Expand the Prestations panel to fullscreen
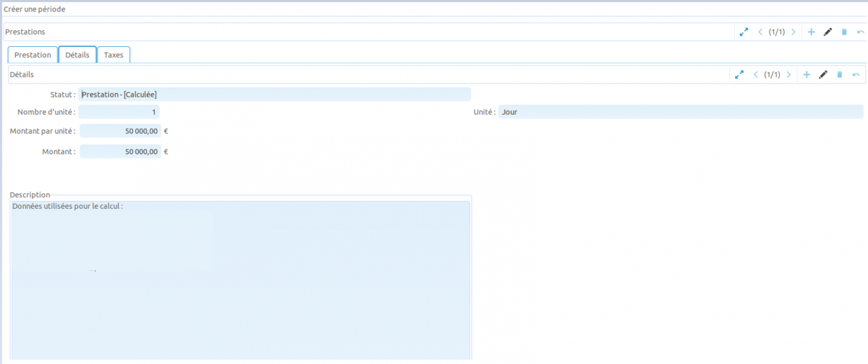This screenshot has height=364, width=868. (744, 32)
